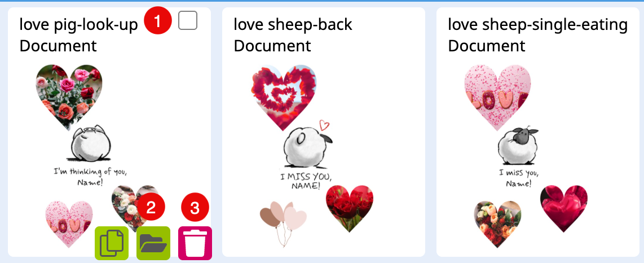Delete the document using the pink trash icon

click(x=195, y=243)
